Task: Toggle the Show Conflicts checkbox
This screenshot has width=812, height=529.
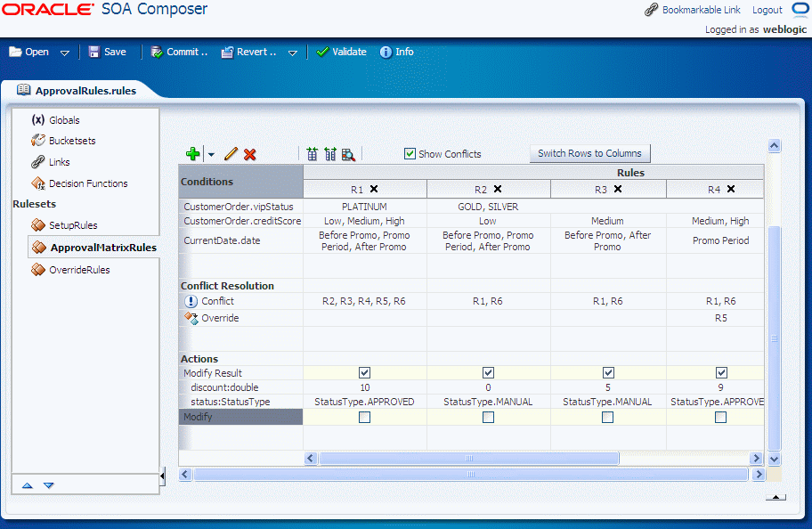Action: click(410, 154)
